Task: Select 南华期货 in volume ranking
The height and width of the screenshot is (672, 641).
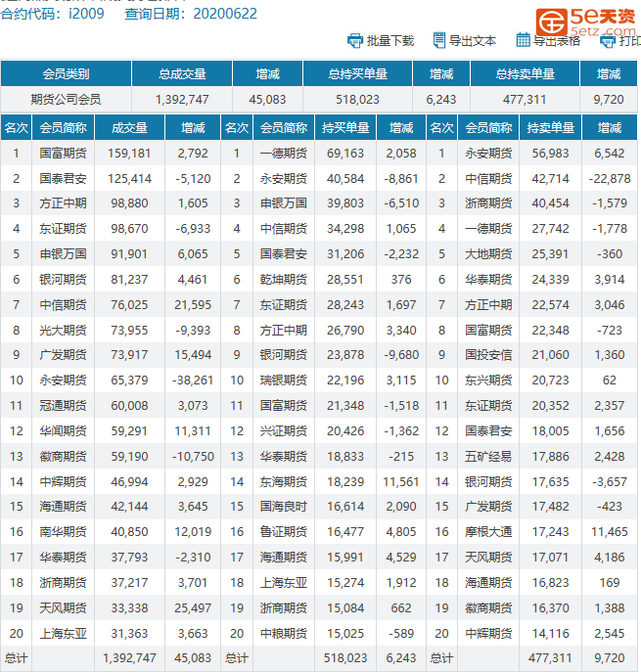Action: tap(63, 532)
